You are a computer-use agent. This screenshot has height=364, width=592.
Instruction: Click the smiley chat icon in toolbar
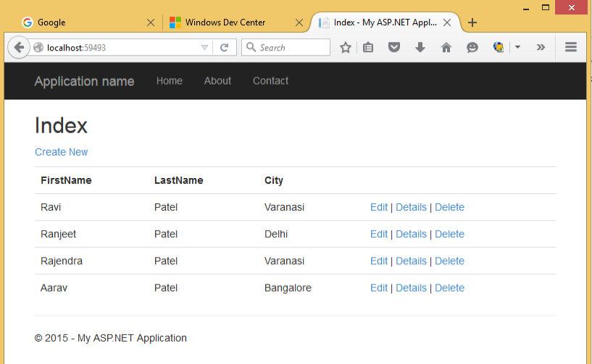pyautogui.click(x=472, y=48)
